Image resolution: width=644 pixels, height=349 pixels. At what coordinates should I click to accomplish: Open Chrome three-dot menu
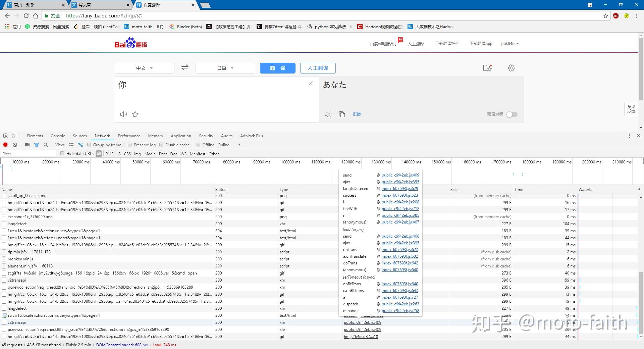[x=637, y=16]
